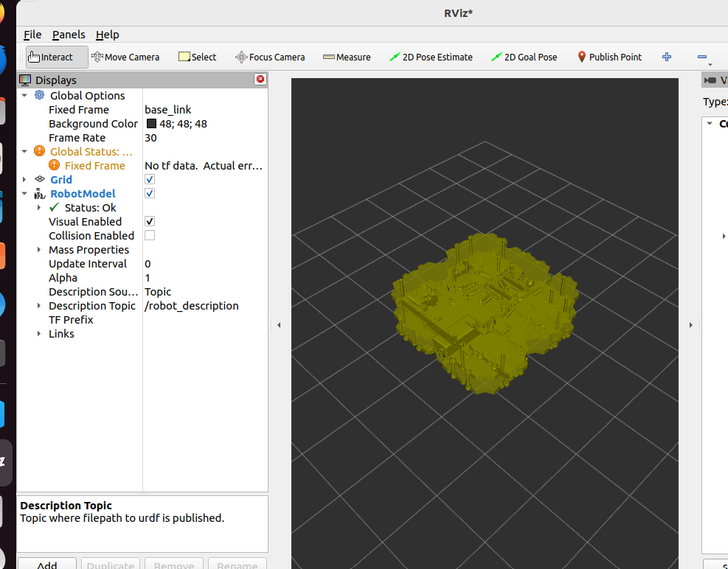Pick the Measure tool

[x=347, y=57]
